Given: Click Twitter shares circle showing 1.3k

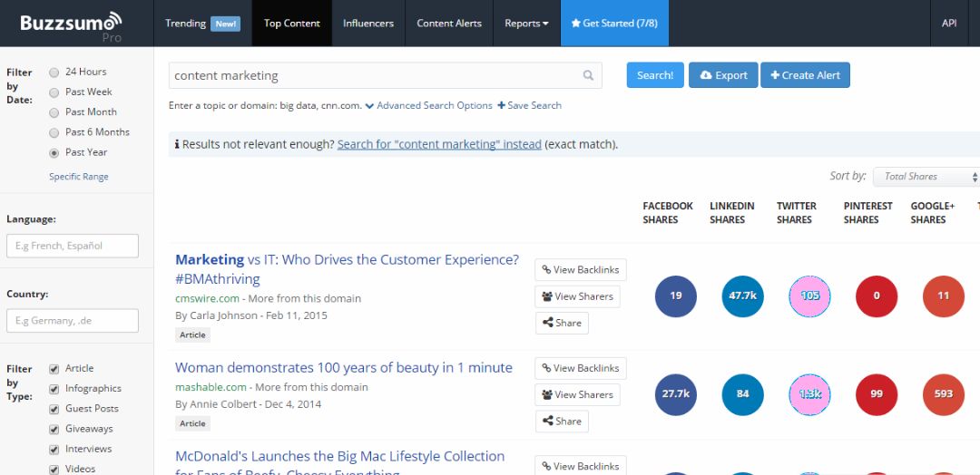Looking at the screenshot, I should coord(809,394).
